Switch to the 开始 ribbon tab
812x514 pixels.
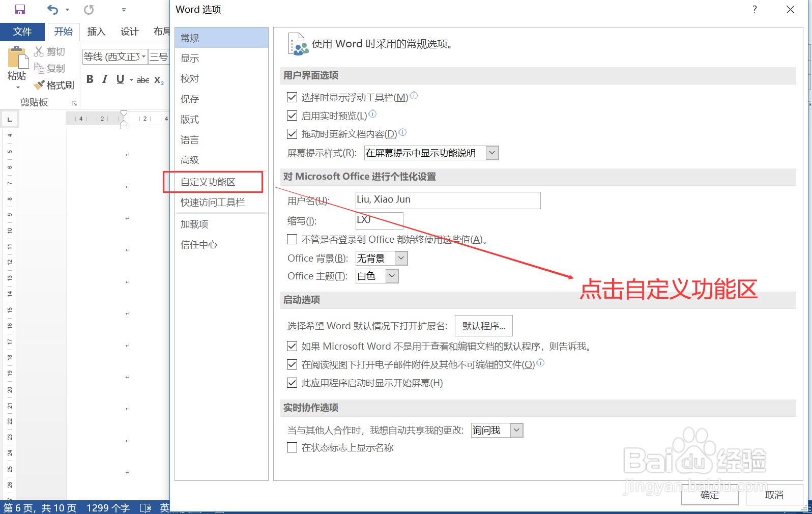[x=64, y=32]
